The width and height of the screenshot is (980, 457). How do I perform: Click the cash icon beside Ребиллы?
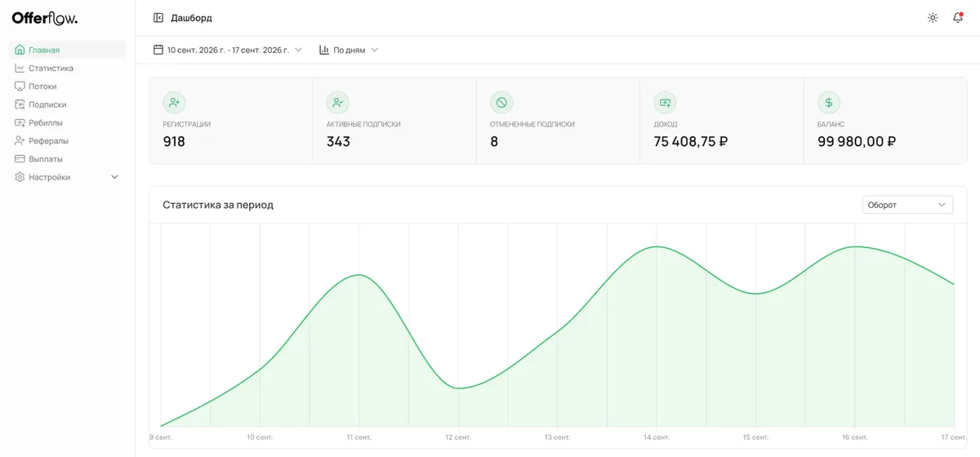click(20, 122)
